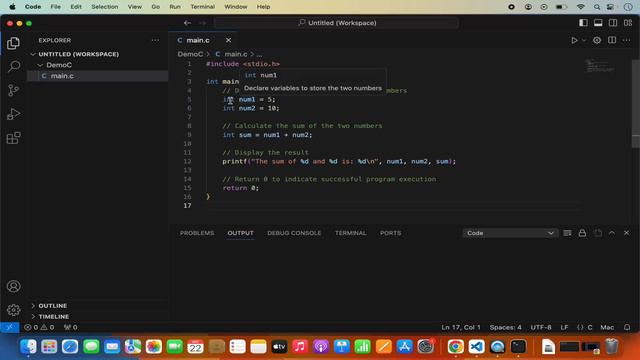
Task: Open the Run and Debug view
Action: point(13,114)
